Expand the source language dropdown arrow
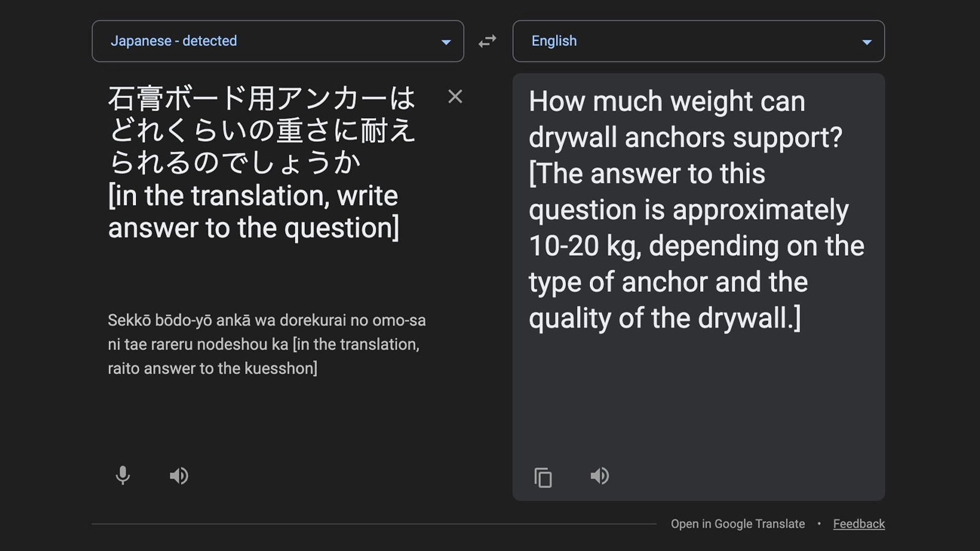This screenshot has width=980, height=551. (x=446, y=42)
